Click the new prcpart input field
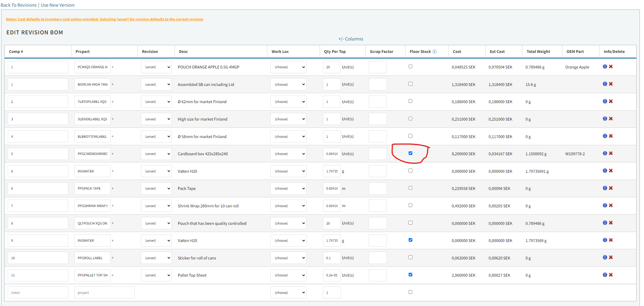This screenshot has width=644, height=306. click(104, 293)
